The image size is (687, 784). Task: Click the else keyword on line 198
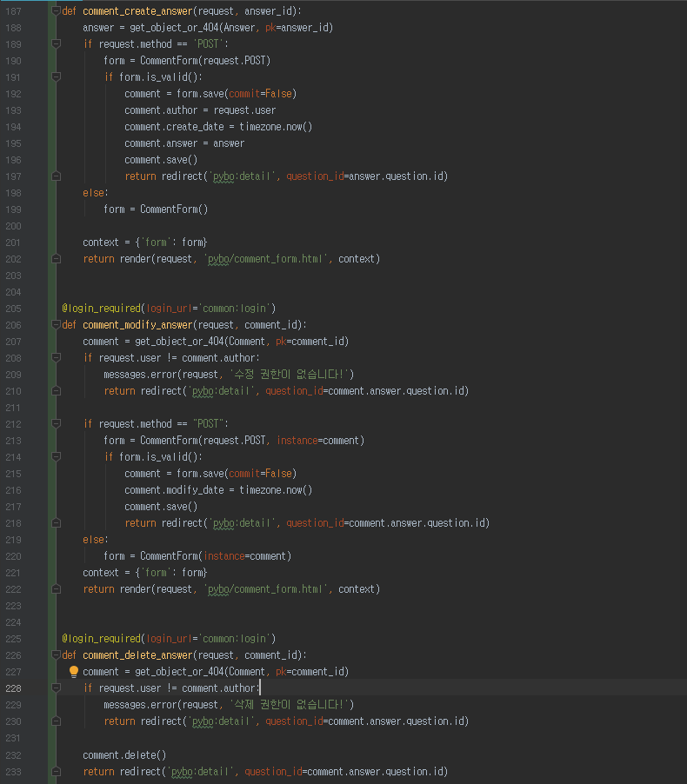coord(94,192)
